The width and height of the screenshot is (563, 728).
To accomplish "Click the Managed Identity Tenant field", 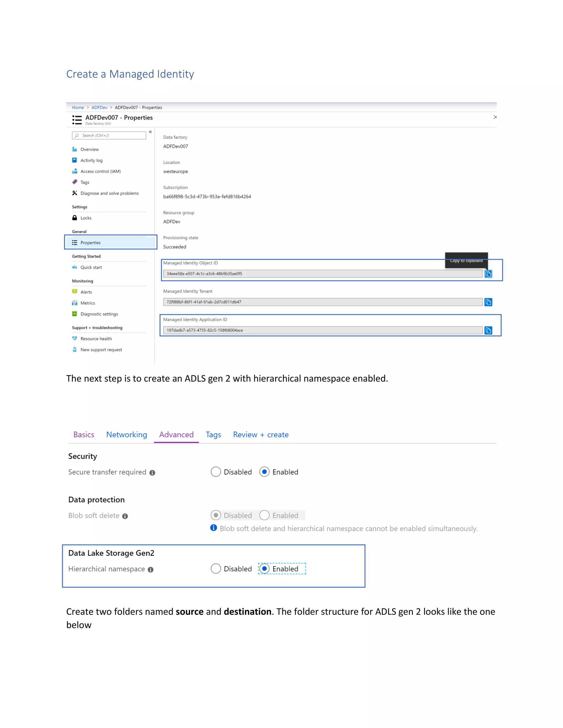I will click(x=322, y=302).
